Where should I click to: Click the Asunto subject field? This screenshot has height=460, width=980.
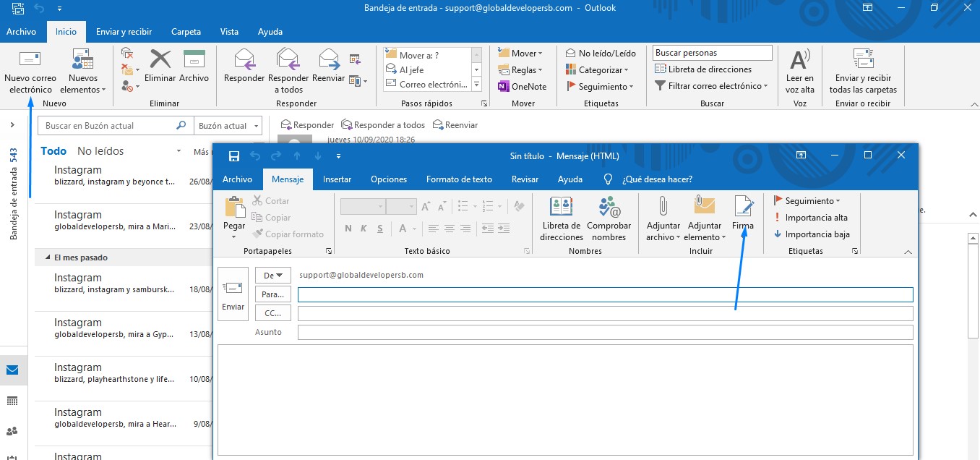(x=604, y=333)
